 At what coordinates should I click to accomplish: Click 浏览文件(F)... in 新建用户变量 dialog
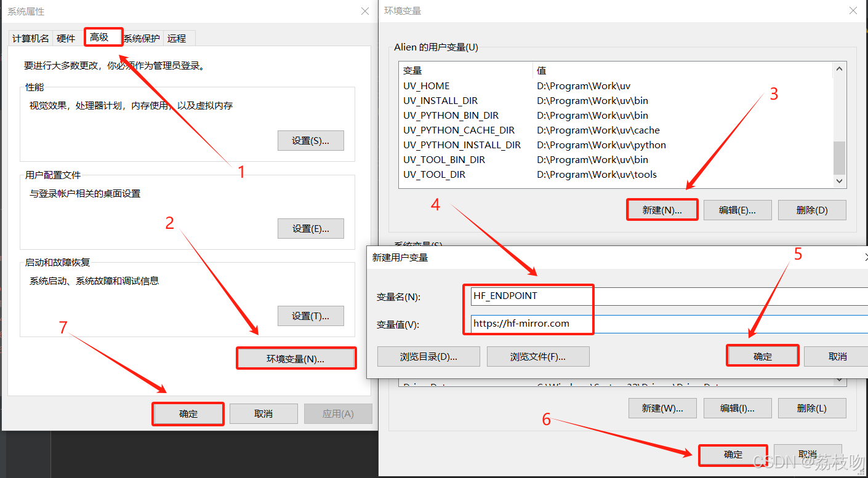[538, 356]
